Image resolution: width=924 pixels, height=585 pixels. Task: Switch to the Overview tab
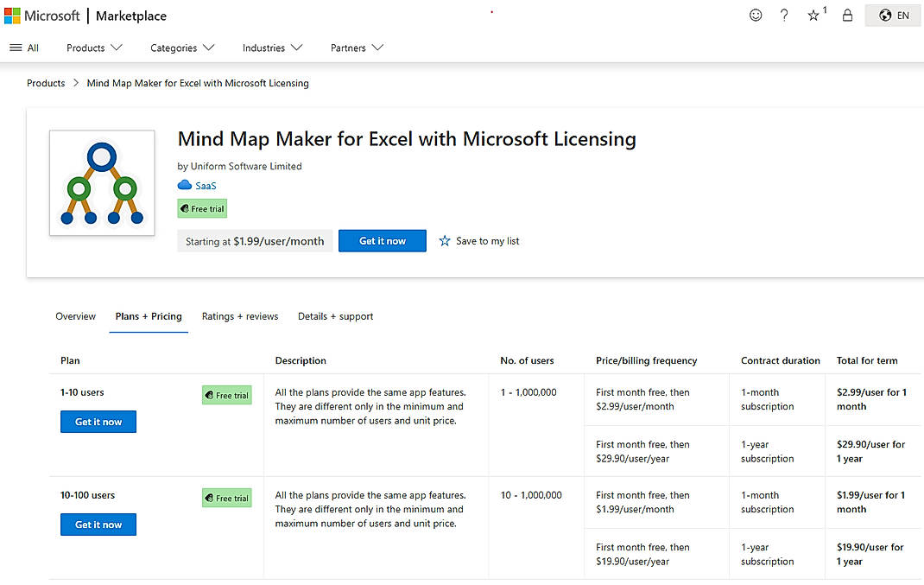[x=75, y=316]
